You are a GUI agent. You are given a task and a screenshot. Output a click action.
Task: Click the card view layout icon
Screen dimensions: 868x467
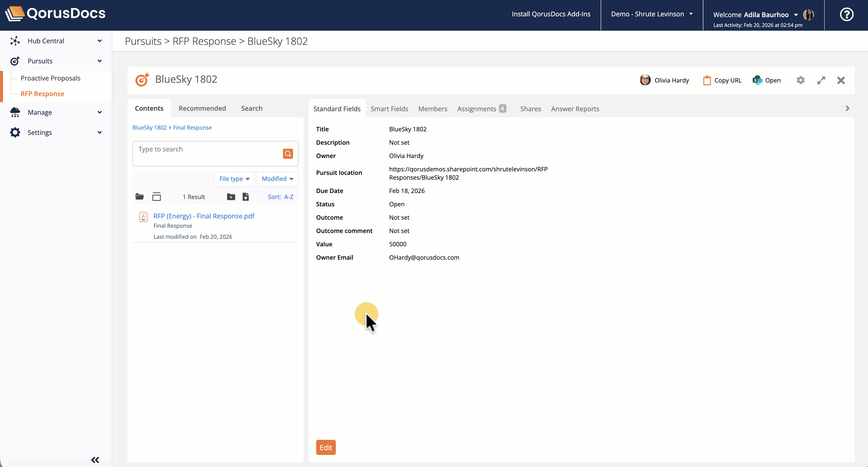point(156,197)
